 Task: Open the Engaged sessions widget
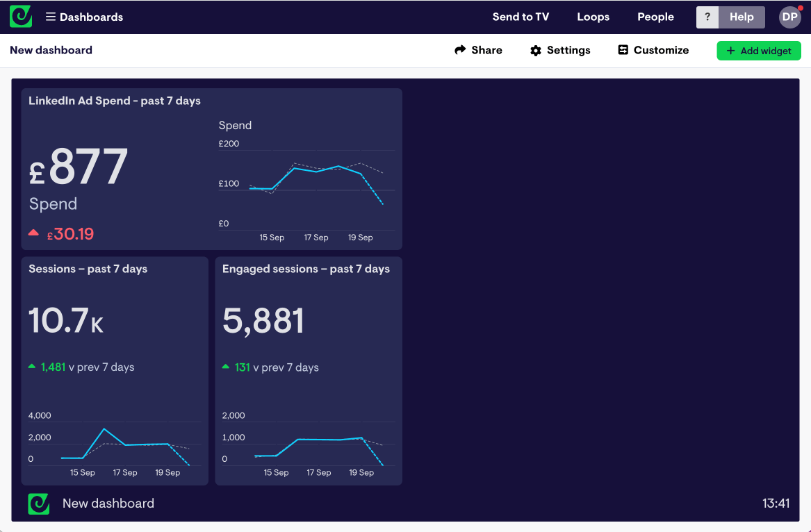point(308,370)
